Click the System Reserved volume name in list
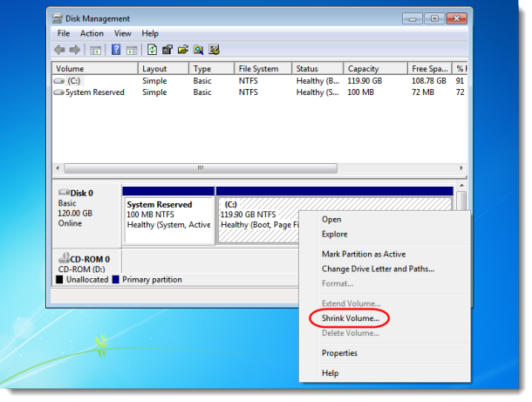Screen dimensions: 532x402 (x=95, y=92)
